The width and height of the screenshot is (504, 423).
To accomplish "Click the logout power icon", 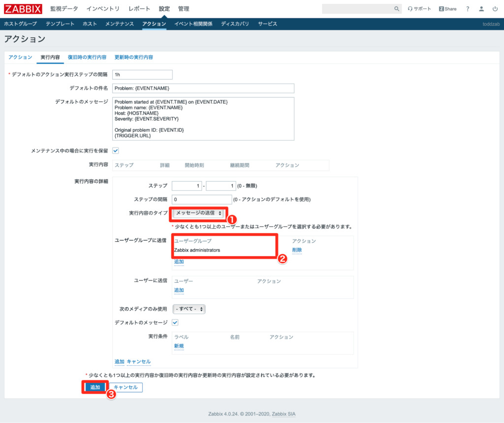I will click(x=494, y=8).
